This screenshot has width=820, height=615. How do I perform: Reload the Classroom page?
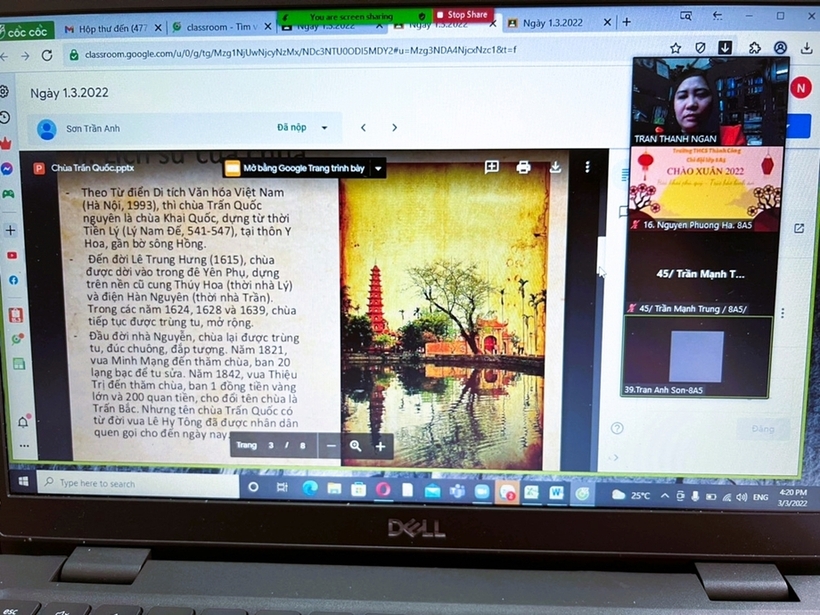point(47,56)
